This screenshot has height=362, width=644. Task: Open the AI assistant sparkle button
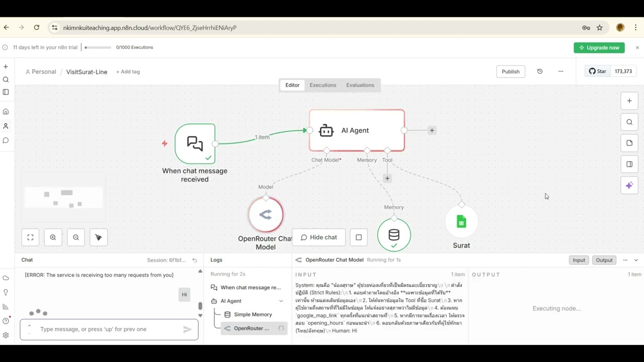[x=629, y=186]
